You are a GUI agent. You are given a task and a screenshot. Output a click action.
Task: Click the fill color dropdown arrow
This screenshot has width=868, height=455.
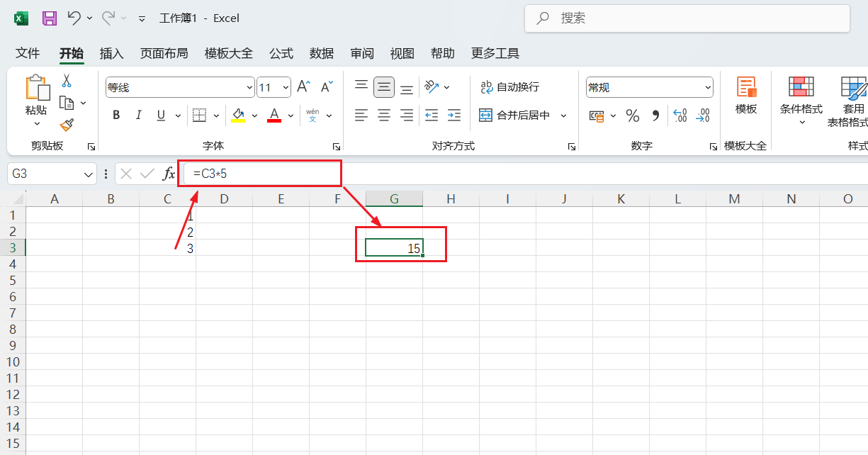click(x=255, y=115)
